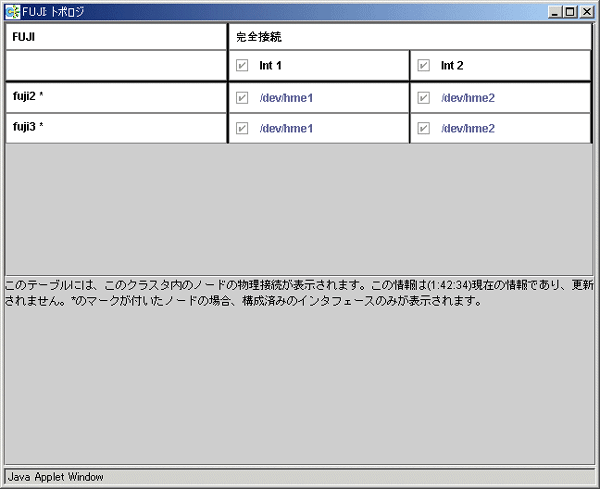Click the Japanese description text below the table

[299, 293]
